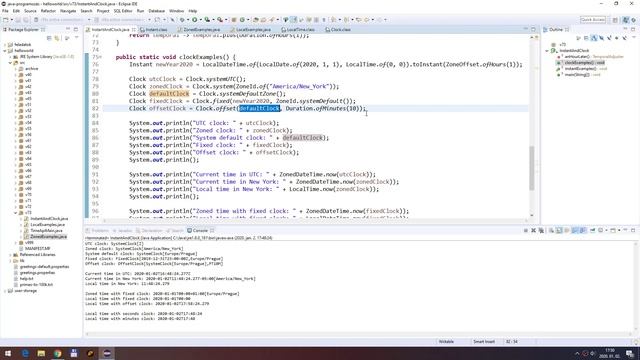Viewport: 640px width, 360px height.
Task: Open the Refactor menu
Action: (x=48, y=11)
